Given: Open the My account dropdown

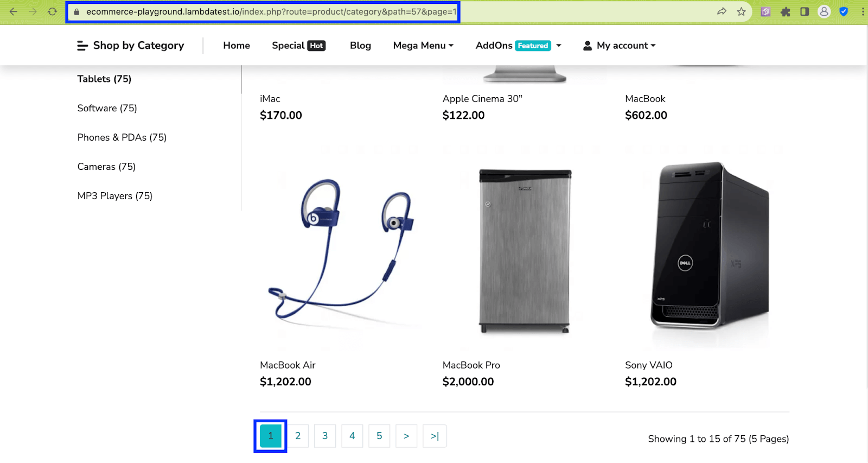Looking at the screenshot, I should (620, 46).
